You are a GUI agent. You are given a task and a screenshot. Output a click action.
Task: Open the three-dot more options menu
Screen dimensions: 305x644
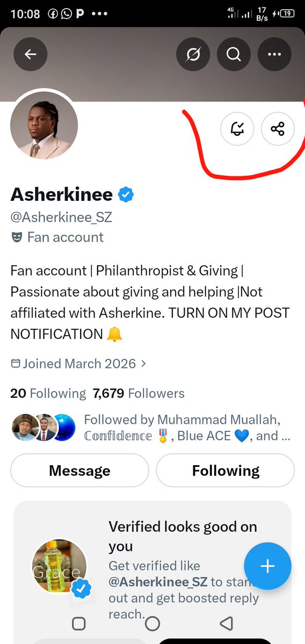274,54
